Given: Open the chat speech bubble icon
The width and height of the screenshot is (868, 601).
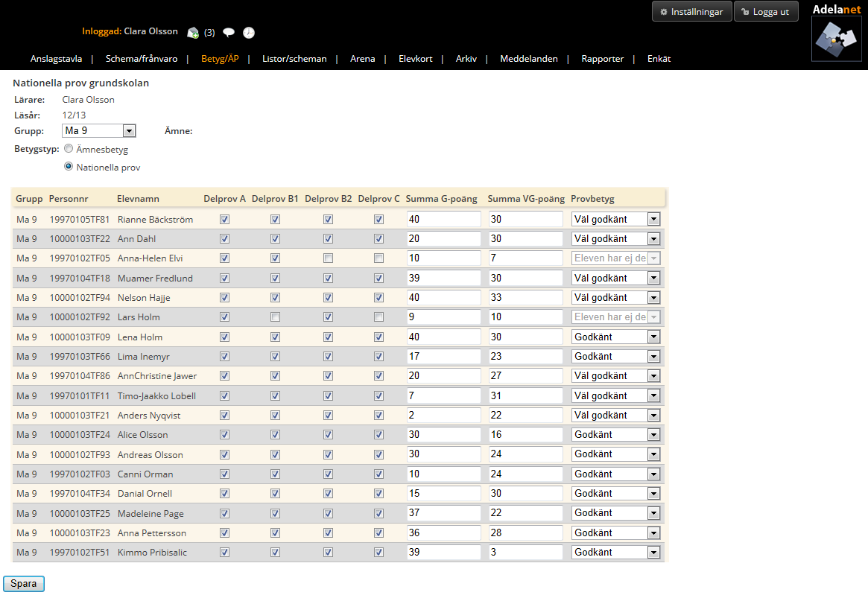Looking at the screenshot, I should (x=229, y=32).
